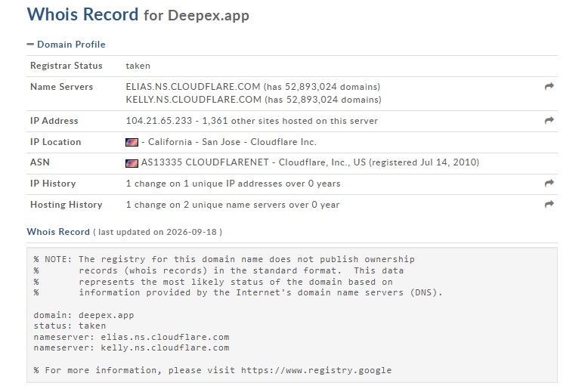Click the share arrow in Name Servers row
Screen dimensions: 588x386
[549, 87]
